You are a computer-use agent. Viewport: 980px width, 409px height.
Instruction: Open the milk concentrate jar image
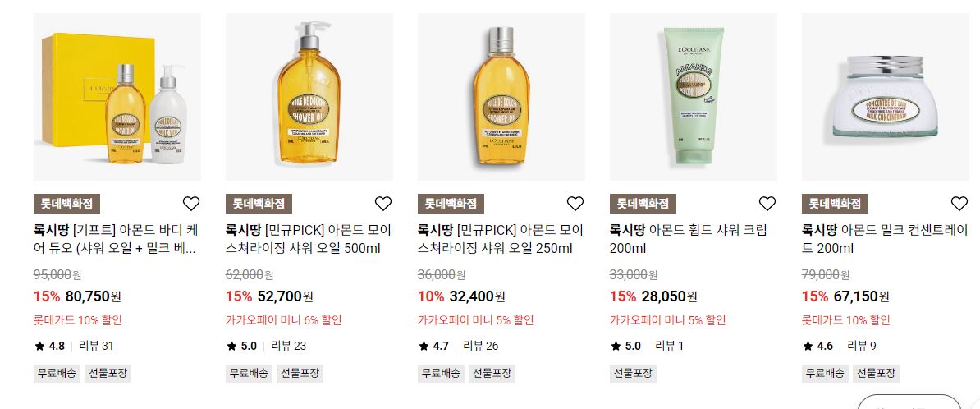(886, 97)
